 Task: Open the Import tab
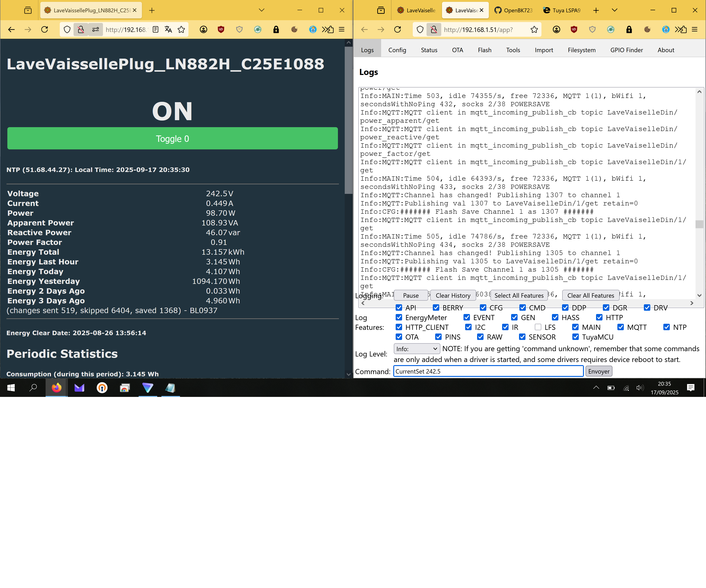coord(544,50)
